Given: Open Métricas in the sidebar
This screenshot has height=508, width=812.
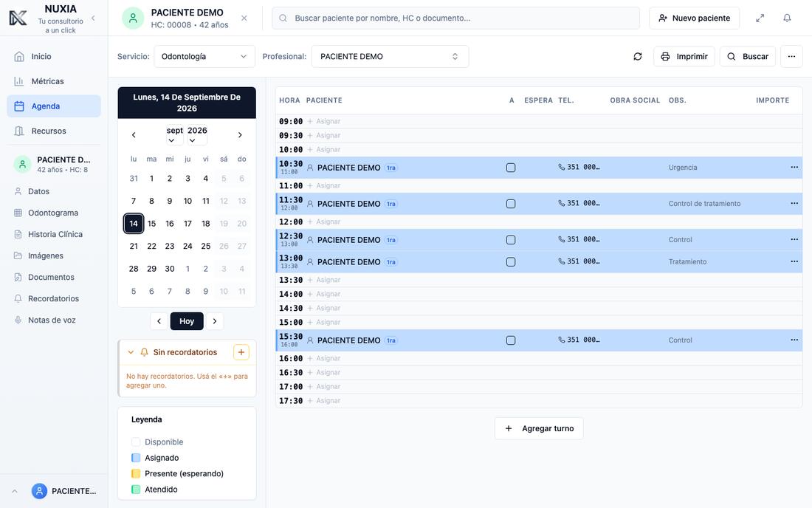Looking at the screenshot, I should coord(54,81).
